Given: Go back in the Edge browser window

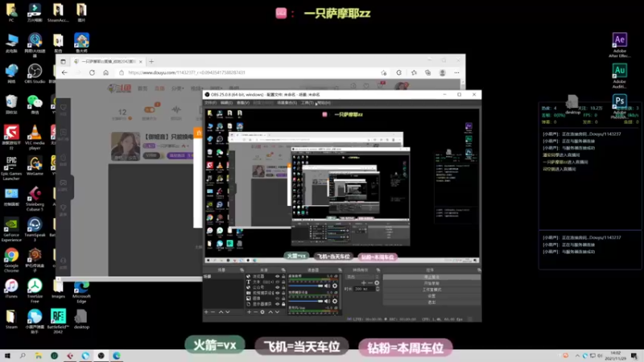Looking at the screenshot, I should [x=64, y=72].
